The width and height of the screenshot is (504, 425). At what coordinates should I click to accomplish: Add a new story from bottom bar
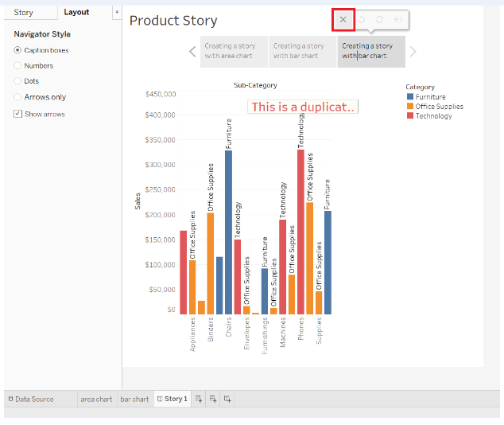pyautogui.click(x=227, y=399)
